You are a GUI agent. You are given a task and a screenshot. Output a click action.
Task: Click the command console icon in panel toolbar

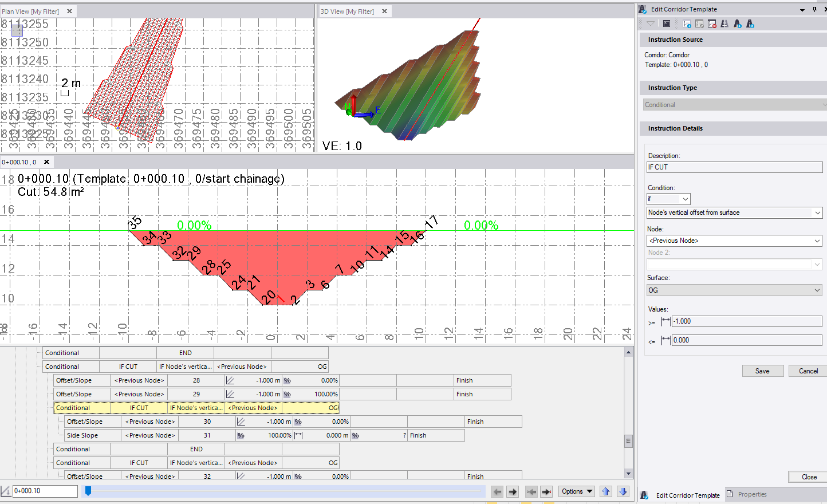[x=667, y=23]
